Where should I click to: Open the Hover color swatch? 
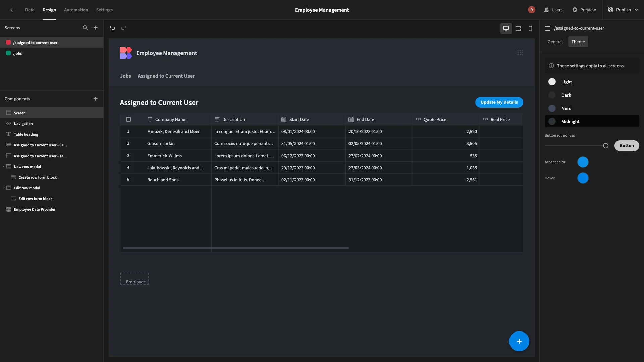[x=583, y=178]
